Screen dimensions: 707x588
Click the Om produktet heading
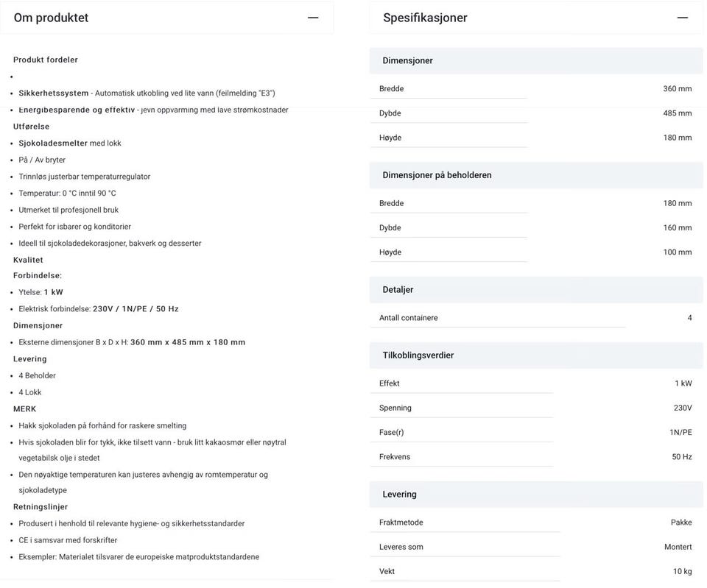51,18
